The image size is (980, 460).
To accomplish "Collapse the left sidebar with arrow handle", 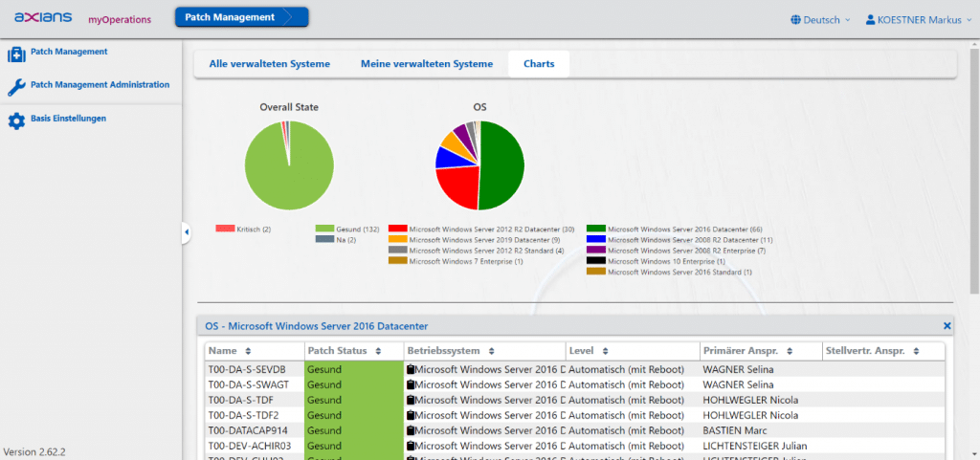I will [x=186, y=231].
